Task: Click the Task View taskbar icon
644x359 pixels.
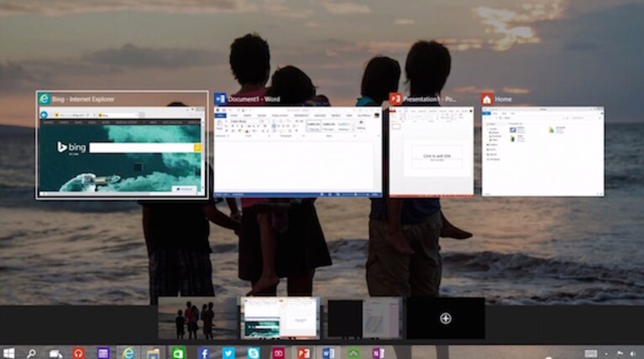Action: pyautogui.click(x=55, y=353)
